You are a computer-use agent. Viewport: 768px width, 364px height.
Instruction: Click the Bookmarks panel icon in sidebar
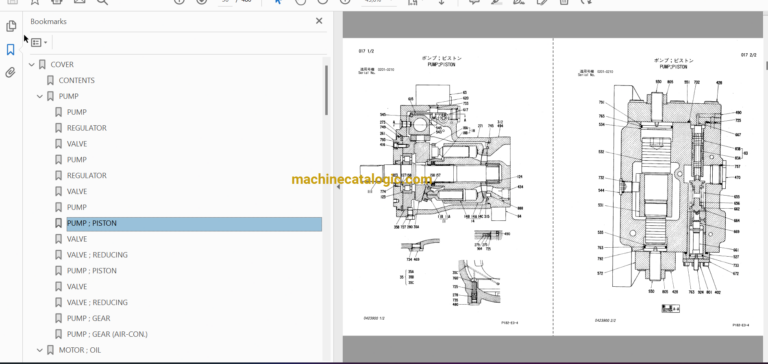(10, 49)
